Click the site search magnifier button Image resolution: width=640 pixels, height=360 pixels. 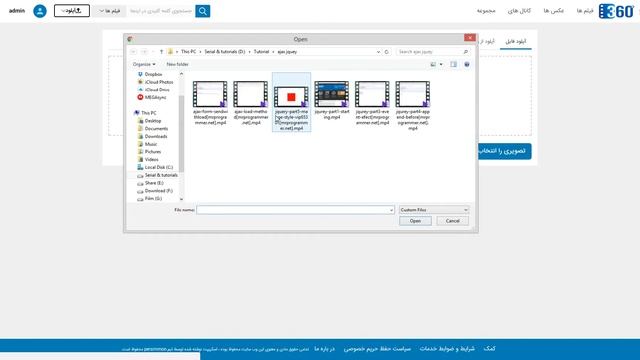click(203, 11)
